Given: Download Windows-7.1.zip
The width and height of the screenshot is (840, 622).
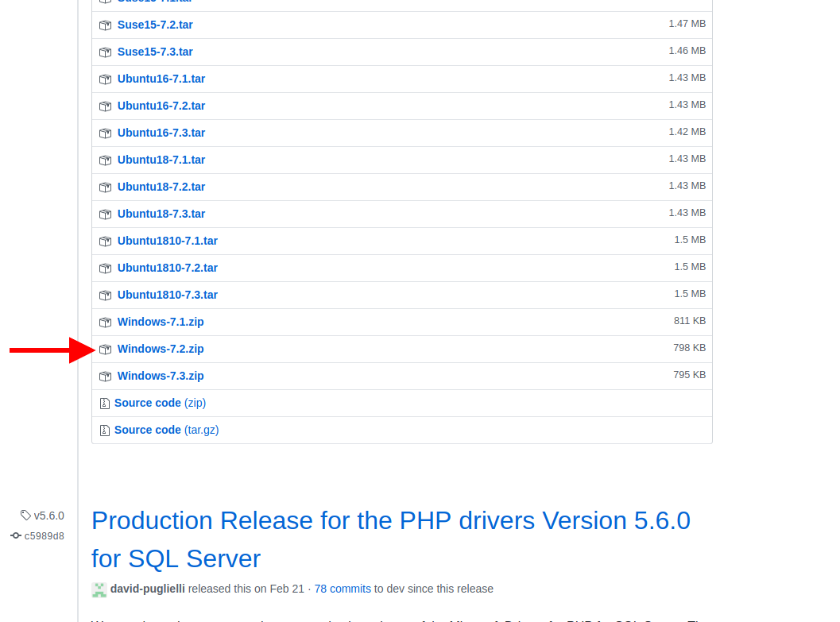Looking at the screenshot, I should (161, 322).
